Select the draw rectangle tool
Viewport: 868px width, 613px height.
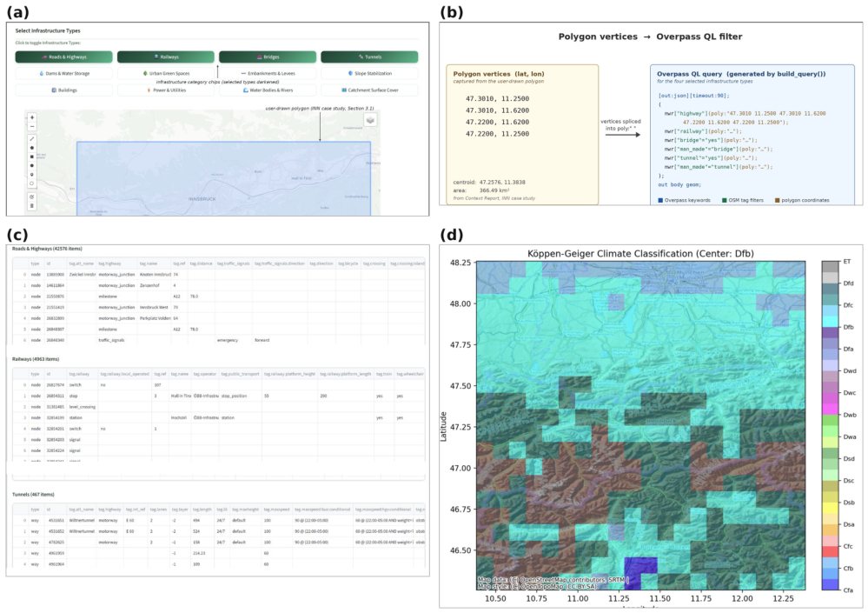(32, 157)
